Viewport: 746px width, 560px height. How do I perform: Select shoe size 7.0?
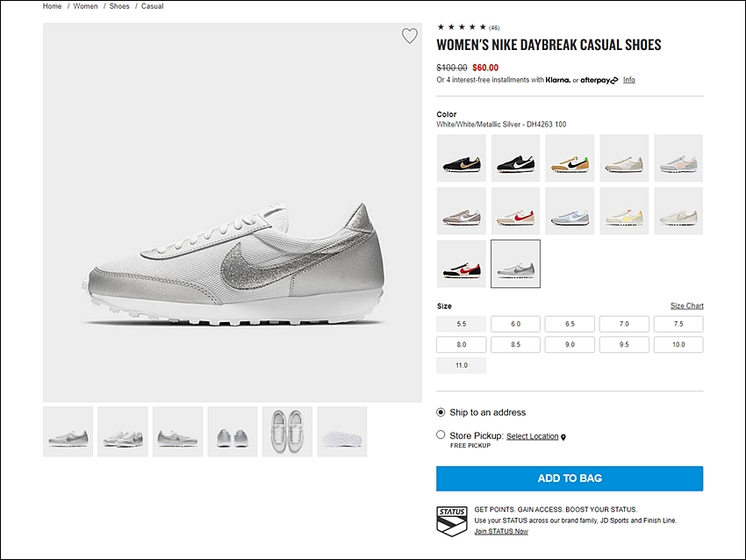point(624,324)
